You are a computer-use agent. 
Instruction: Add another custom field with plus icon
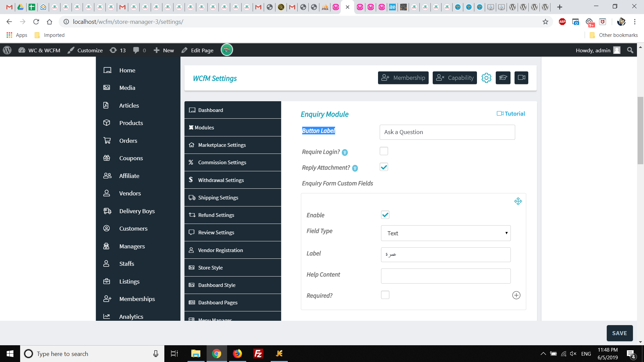click(516, 295)
